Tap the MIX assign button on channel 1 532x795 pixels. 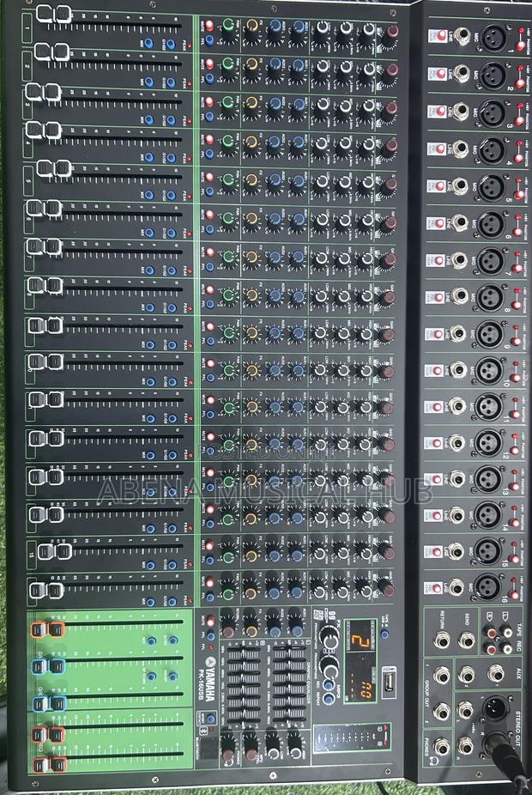click(x=148, y=44)
